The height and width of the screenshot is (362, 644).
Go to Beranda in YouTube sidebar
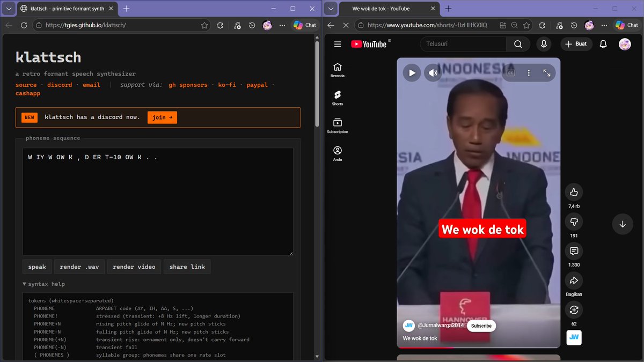tap(338, 70)
